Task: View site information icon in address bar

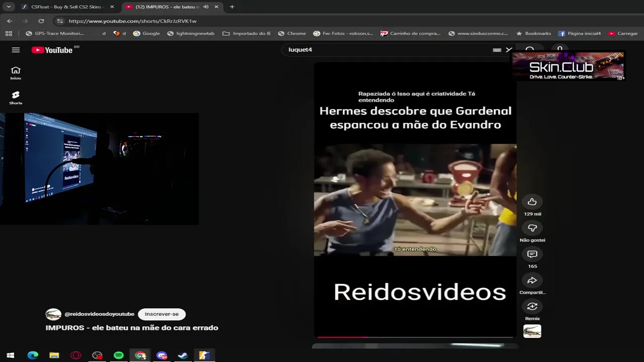Action: tap(60, 21)
